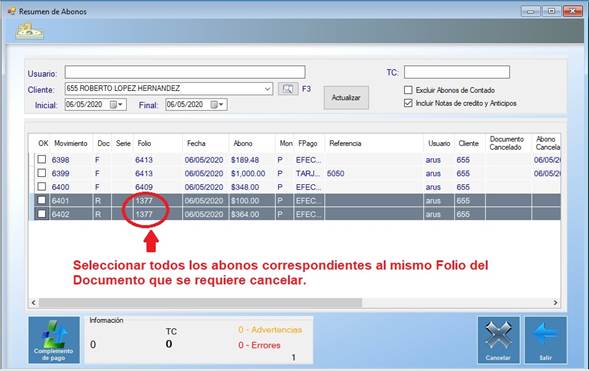
Task: Minimize the Resumen de Abonos window
Action: coord(530,11)
